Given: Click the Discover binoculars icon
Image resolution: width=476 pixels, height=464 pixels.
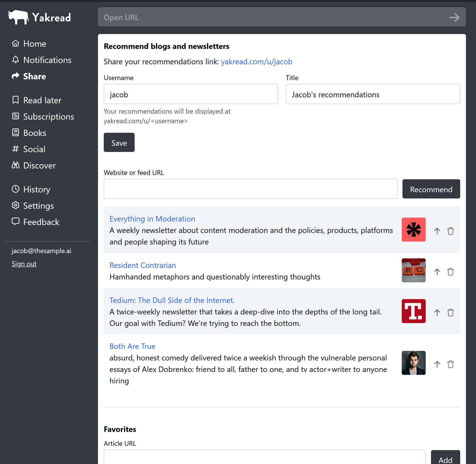Looking at the screenshot, I should (16, 165).
